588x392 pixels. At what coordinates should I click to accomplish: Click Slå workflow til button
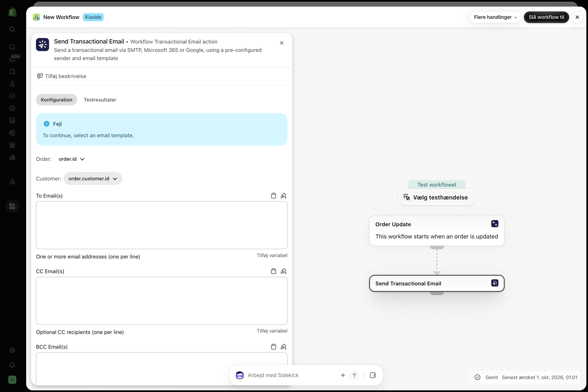click(x=546, y=17)
